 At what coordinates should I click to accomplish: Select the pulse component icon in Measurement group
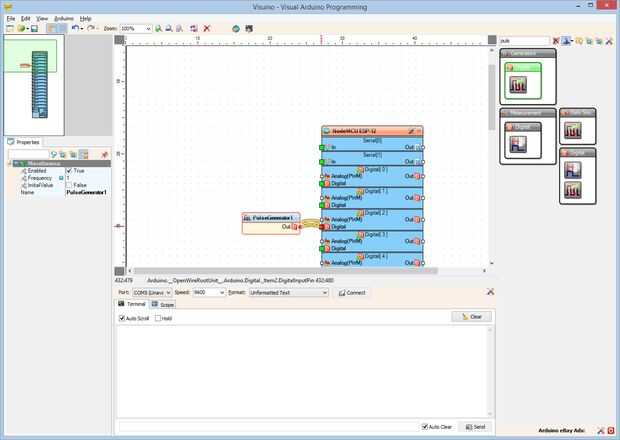click(x=518, y=144)
